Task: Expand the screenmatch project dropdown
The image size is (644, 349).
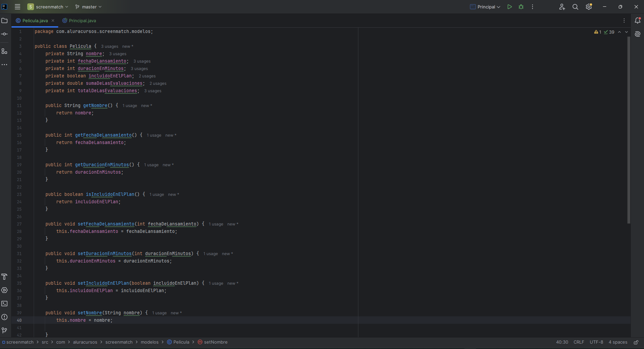Action: pyautogui.click(x=48, y=7)
